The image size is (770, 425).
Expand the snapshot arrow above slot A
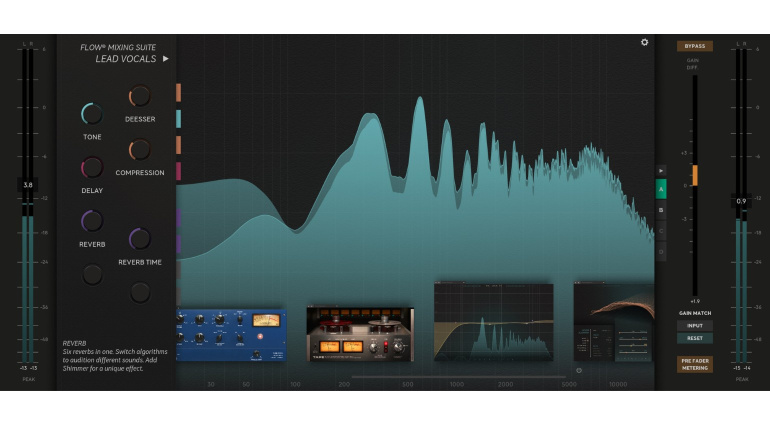click(x=661, y=171)
